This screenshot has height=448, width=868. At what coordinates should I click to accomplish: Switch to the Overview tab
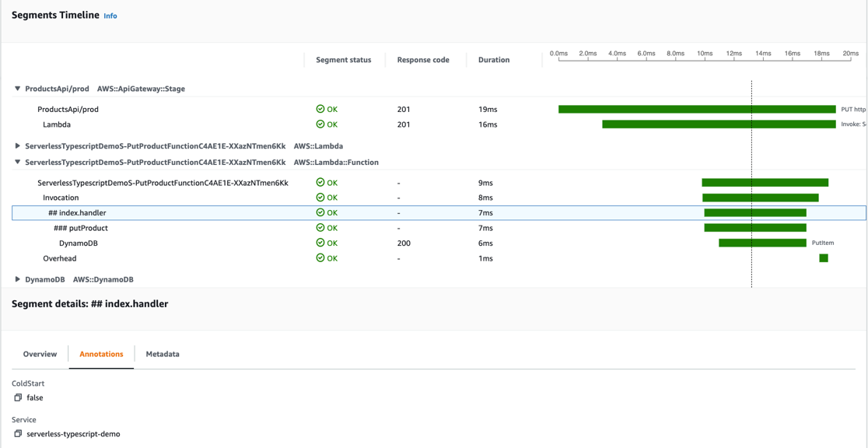click(40, 354)
